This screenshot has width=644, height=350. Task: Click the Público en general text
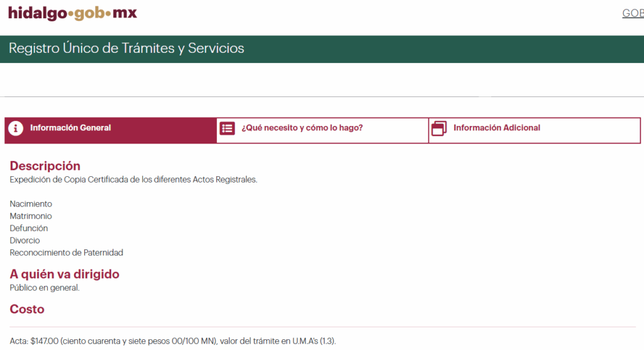pos(45,288)
